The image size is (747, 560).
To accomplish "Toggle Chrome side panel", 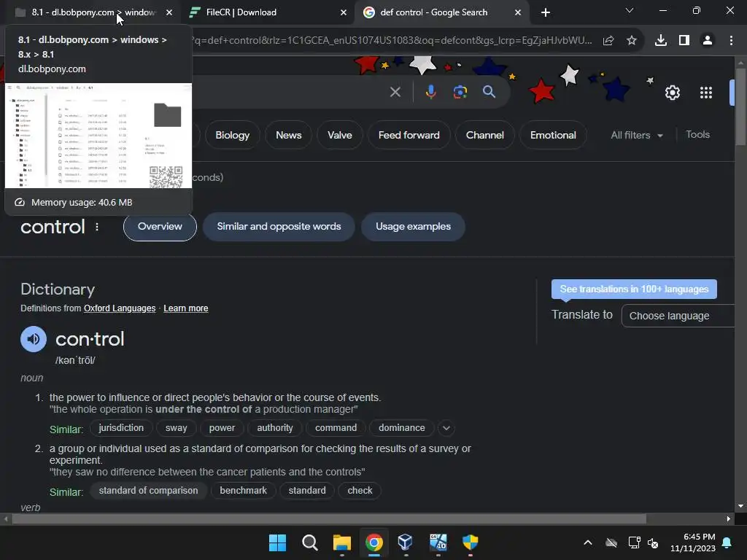I will (x=684, y=41).
